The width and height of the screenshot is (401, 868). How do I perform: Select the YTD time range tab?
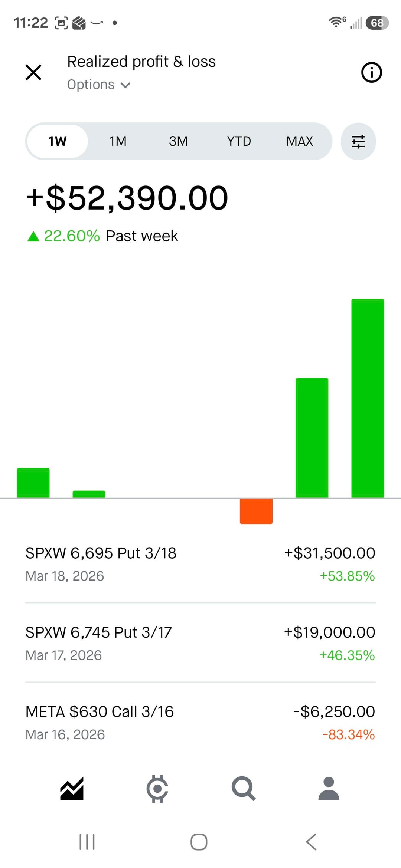(239, 141)
